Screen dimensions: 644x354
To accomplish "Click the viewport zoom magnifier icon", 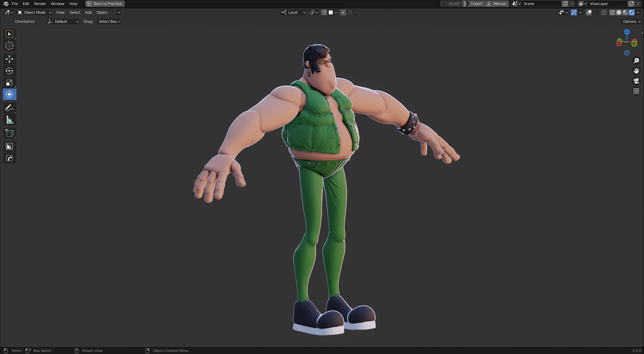I will [x=636, y=61].
